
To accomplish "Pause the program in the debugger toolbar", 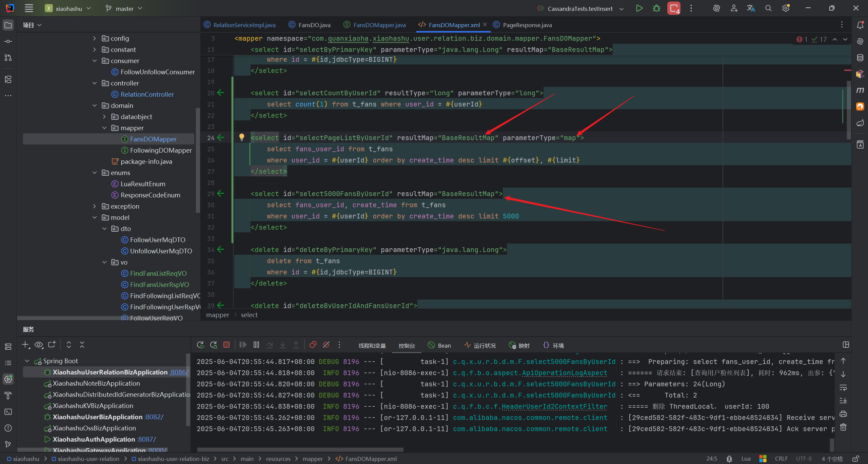I will tap(256, 345).
